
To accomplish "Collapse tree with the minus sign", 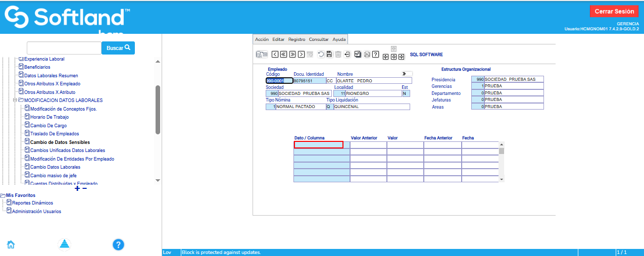I will tap(84, 188).
